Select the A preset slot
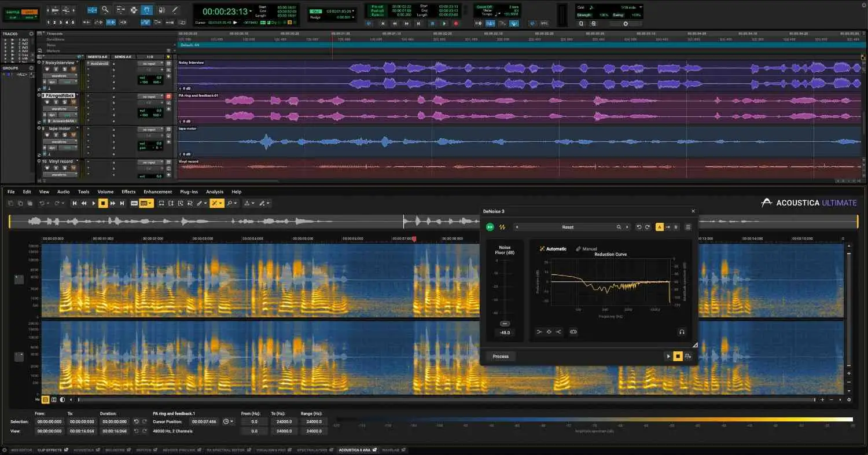Image resolution: width=868 pixels, height=455 pixels. tap(659, 227)
